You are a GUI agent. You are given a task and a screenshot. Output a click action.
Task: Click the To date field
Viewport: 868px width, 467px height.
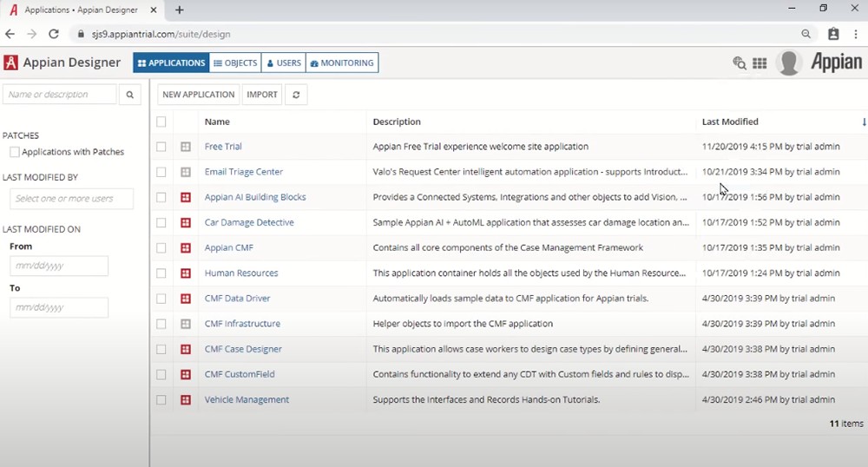click(x=59, y=307)
